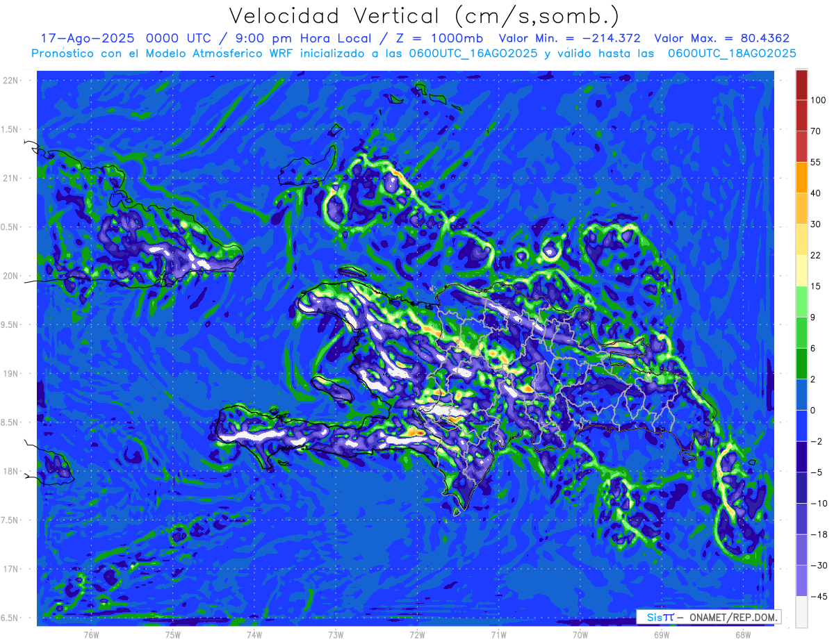Click the "30" colorbar value
Image resolution: width=834 pixels, height=644 pixels.
[x=816, y=224]
